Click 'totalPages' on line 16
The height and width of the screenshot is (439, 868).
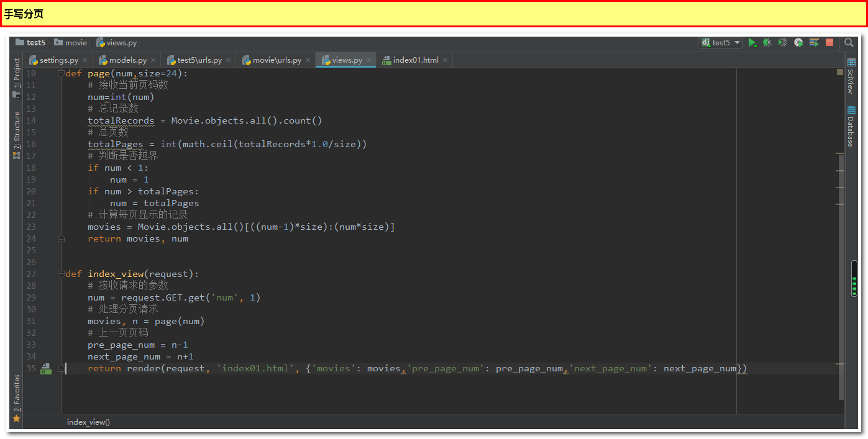pyautogui.click(x=116, y=144)
